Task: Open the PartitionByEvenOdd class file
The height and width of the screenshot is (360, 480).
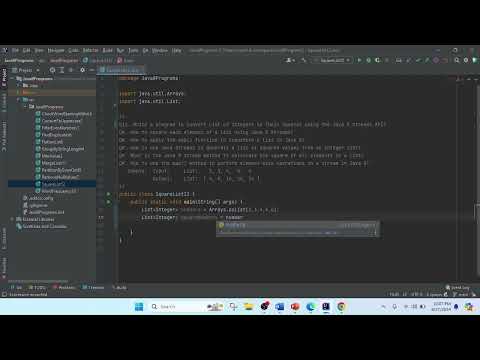Action: click(x=58, y=170)
